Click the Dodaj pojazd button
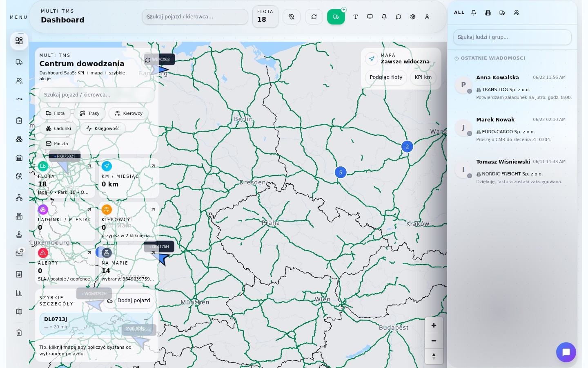Image resolution: width=588 pixels, height=368 pixels. [x=129, y=301]
